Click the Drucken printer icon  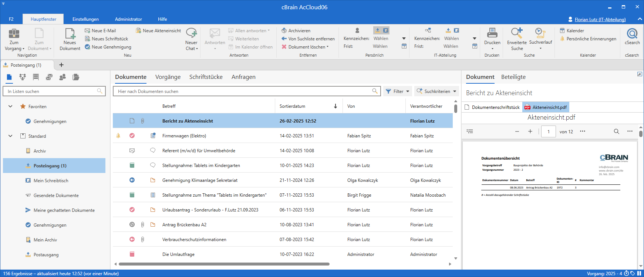point(492,33)
